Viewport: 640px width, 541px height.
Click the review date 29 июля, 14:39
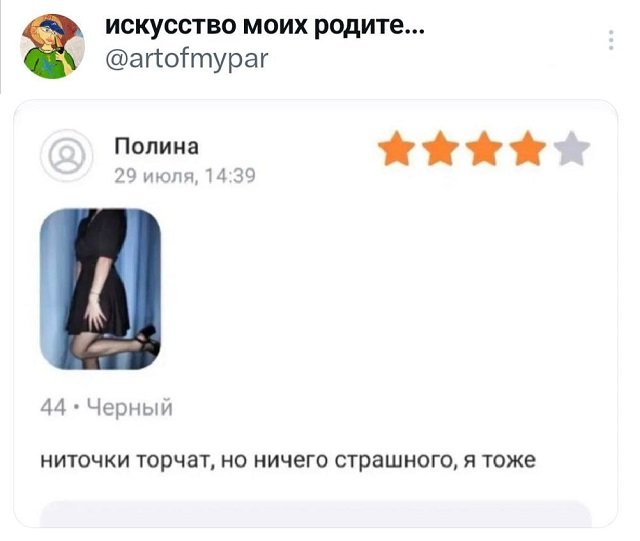click(185, 176)
